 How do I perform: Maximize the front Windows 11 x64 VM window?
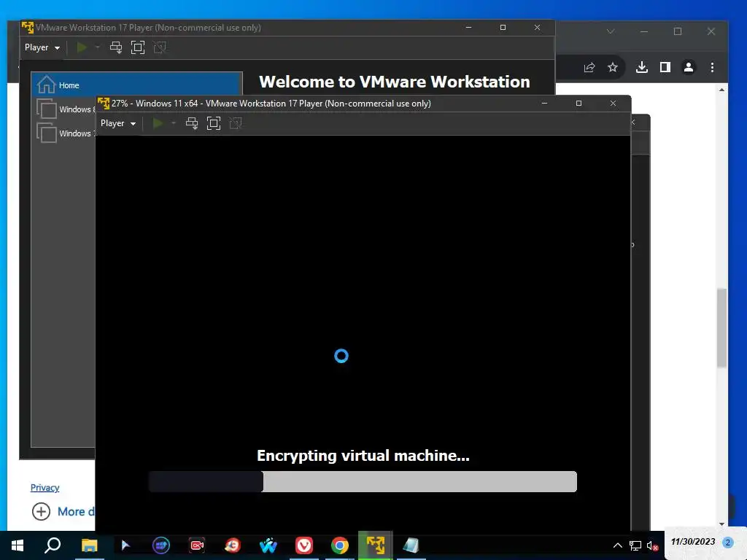point(578,104)
